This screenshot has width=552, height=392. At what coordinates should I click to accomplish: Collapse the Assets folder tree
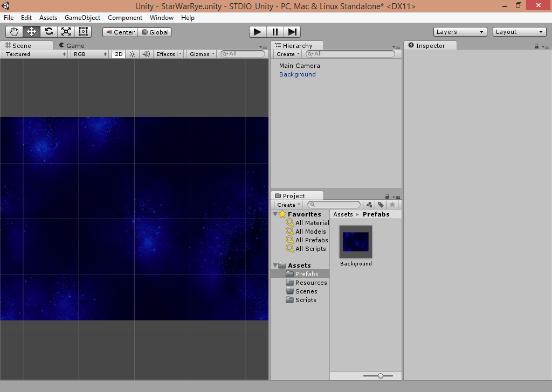[275, 265]
